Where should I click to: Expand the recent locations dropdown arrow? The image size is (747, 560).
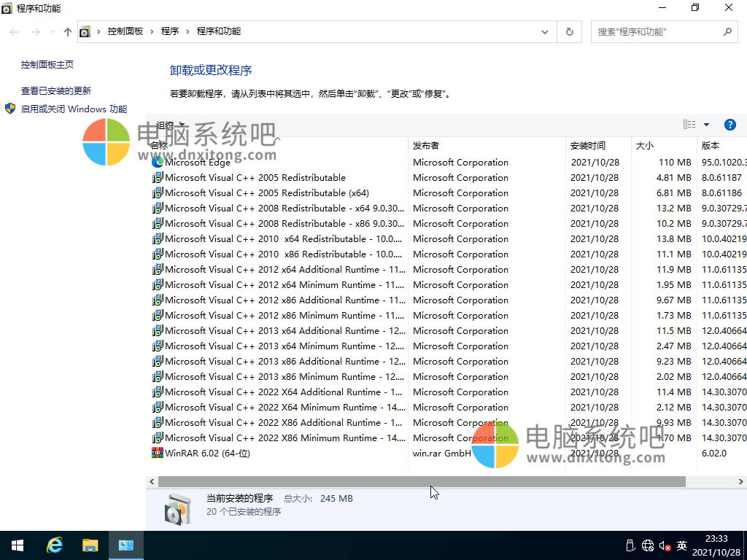pyautogui.click(x=52, y=32)
